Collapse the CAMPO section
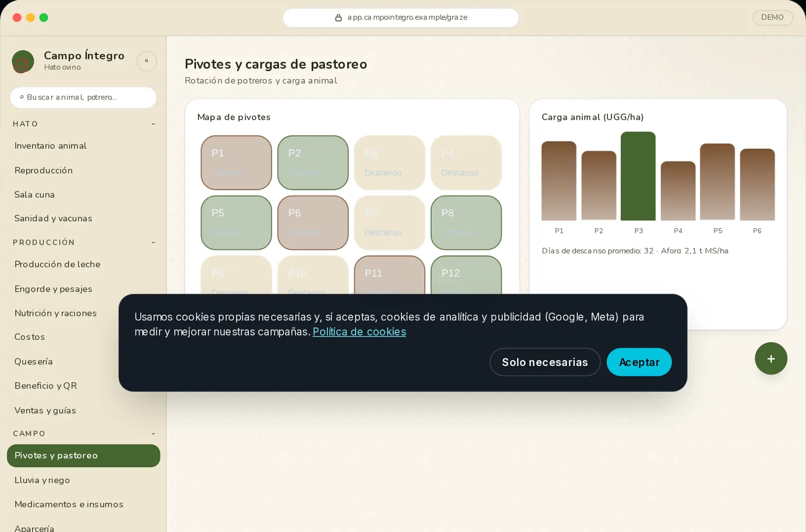The width and height of the screenshot is (806, 532). coord(153,433)
